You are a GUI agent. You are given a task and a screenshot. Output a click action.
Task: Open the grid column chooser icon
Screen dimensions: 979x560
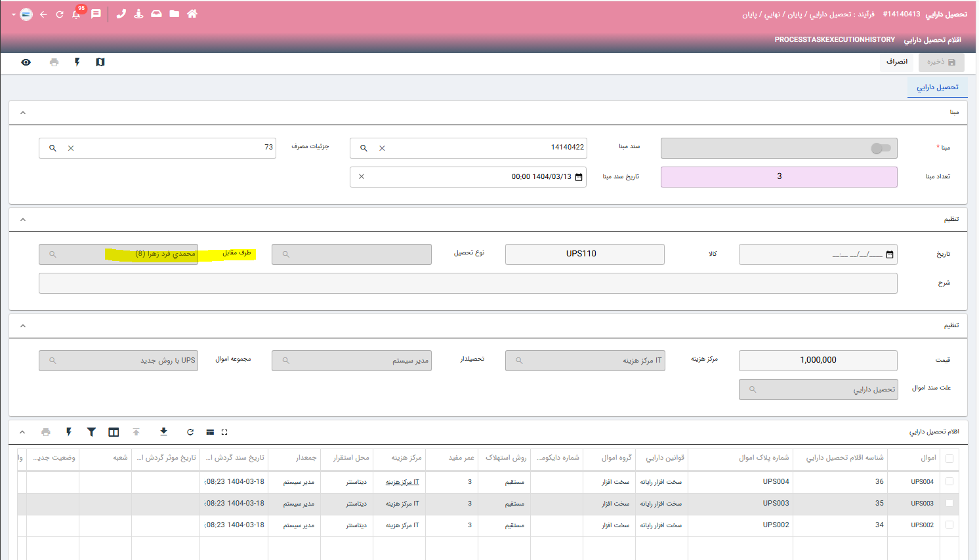click(x=114, y=432)
